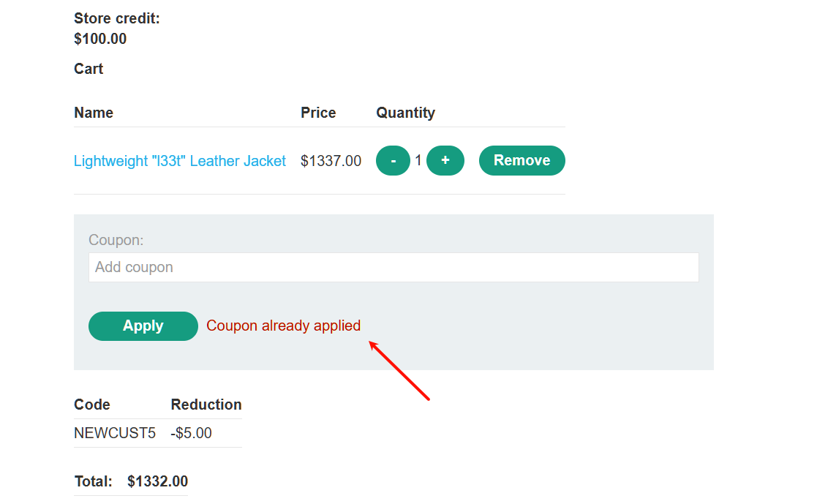Image resolution: width=817 pixels, height=504 pixels.
Task: Click the Code column header
Action: (92, 405)
